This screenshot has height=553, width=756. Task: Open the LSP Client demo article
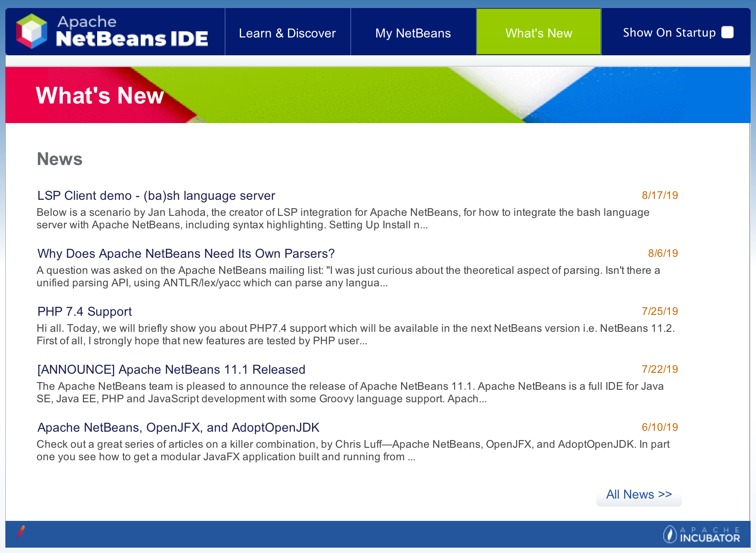pos(156,196)
